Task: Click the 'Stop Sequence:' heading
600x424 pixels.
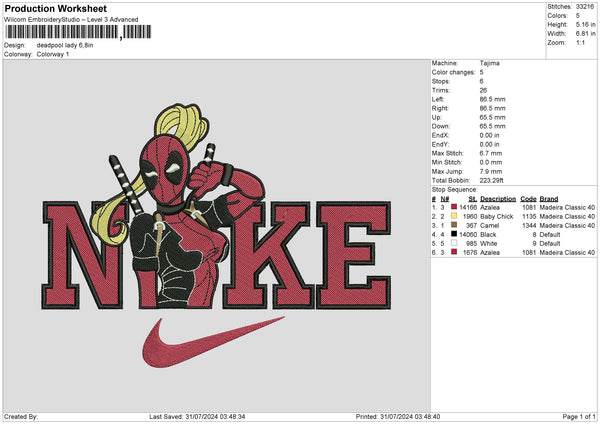Action: click(455, 189)
